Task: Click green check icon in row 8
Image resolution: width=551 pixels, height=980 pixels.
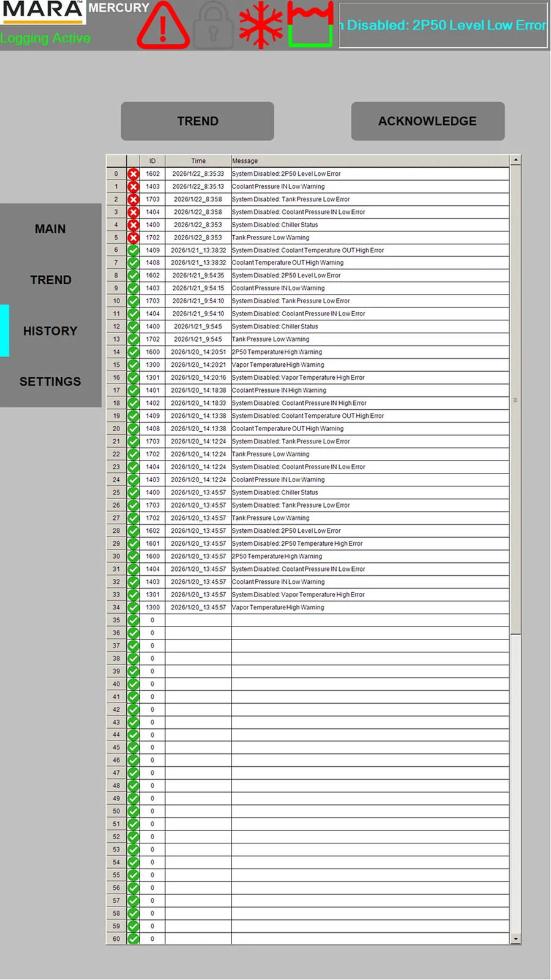Action: coord(133,276)
